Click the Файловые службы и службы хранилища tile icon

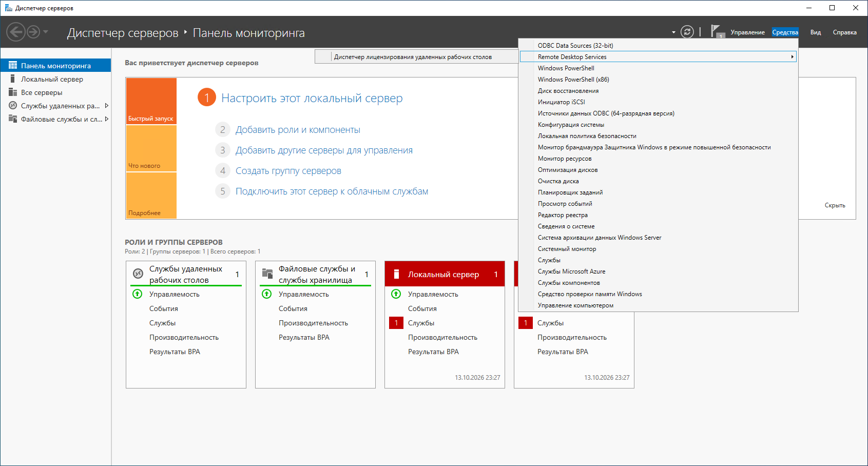(267, 274)
